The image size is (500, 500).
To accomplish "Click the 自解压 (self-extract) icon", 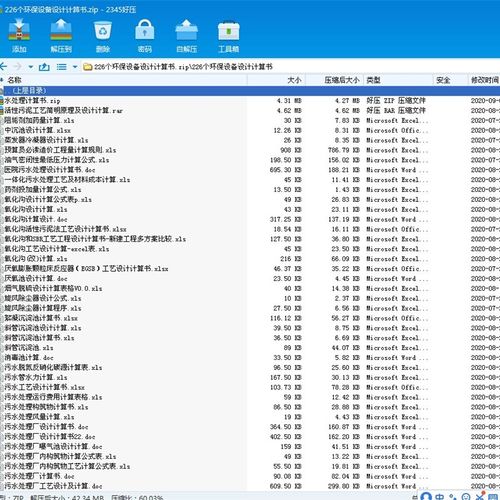I will pyautogui.click(x=187, y=30).
